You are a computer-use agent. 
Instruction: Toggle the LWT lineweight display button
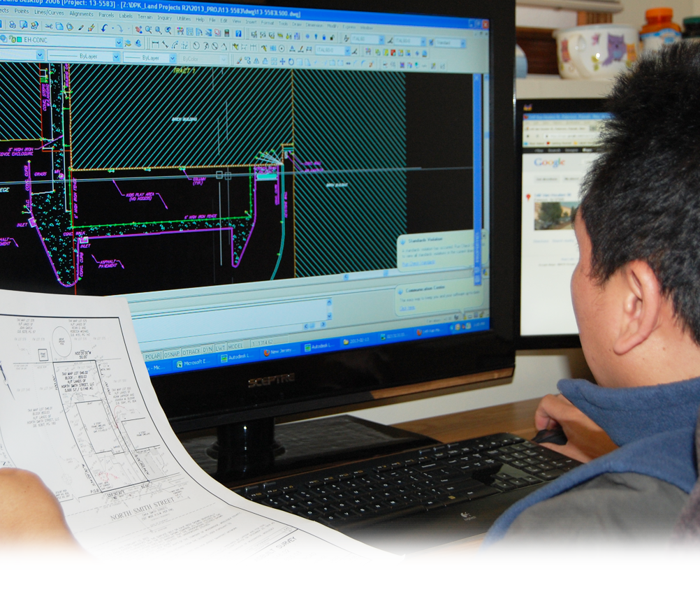tap(220, 348)
